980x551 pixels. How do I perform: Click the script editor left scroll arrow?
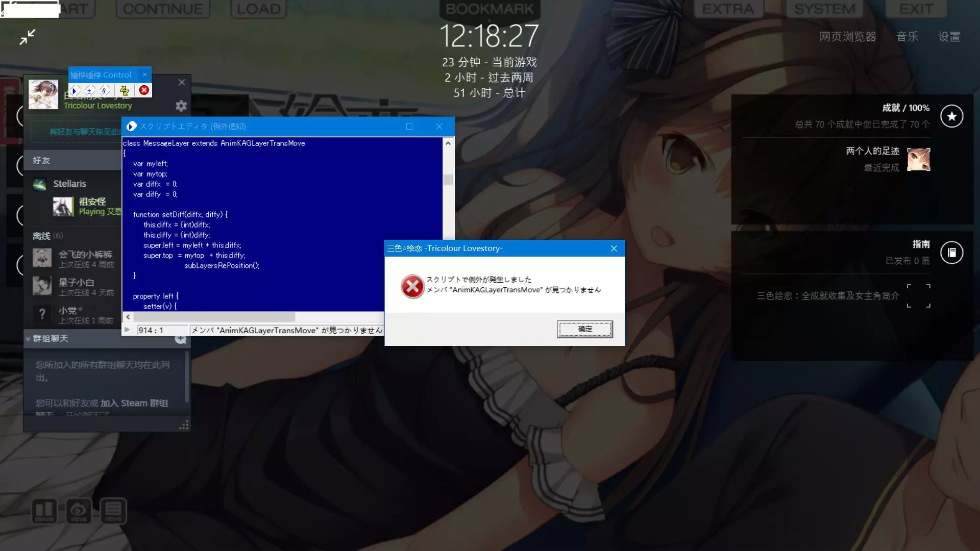click(128, 317)
